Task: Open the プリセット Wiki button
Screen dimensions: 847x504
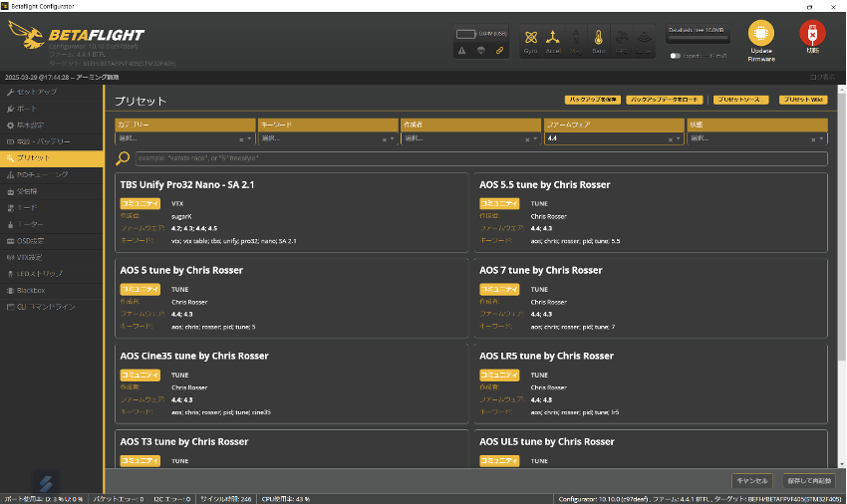Action: point(803,100)
